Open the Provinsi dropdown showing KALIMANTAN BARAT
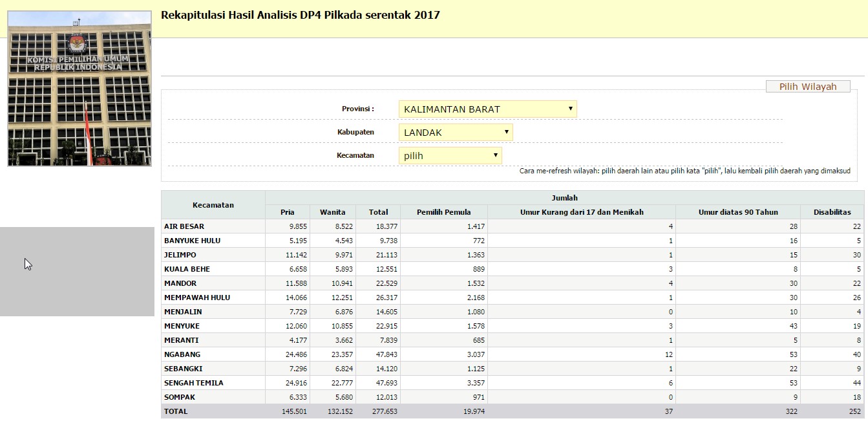 pyautogui.click(x=487, y=109)
